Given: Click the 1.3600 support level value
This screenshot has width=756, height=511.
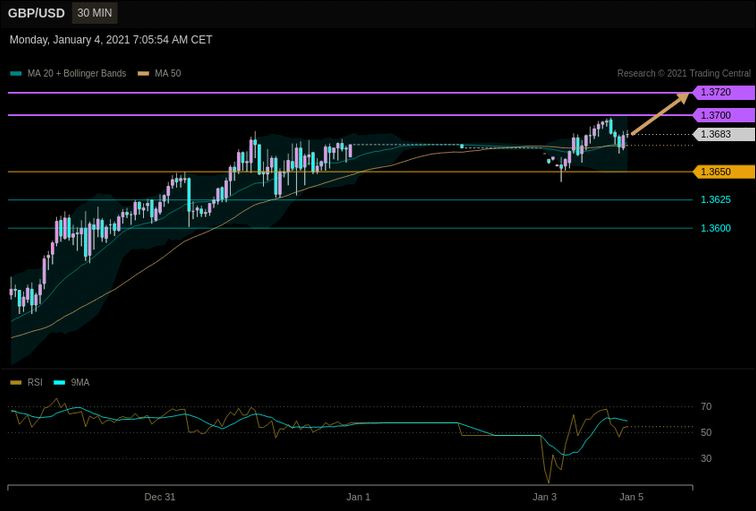Looking at the screenshot, I should (x=716, y=228).
